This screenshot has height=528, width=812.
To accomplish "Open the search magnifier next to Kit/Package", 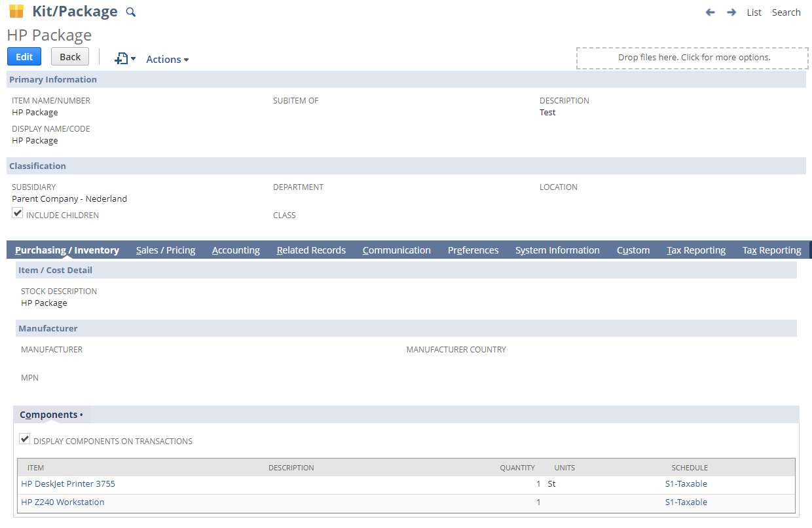I will (x=130, y=12).
